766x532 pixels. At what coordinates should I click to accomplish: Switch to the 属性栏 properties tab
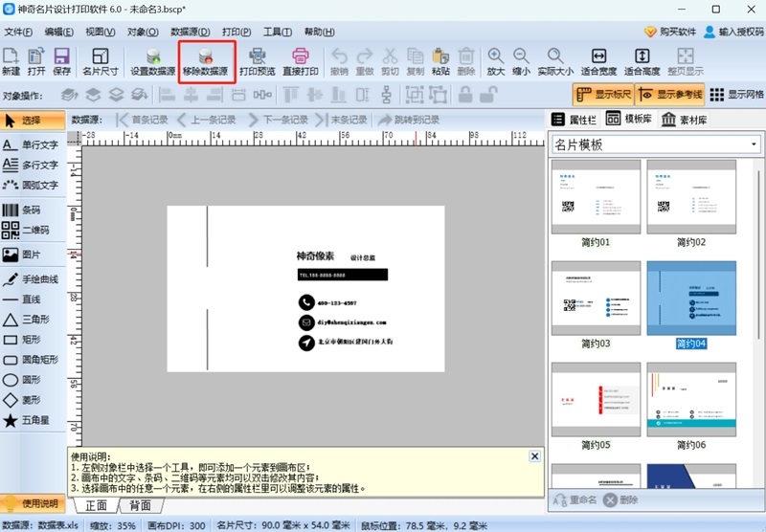(x=574, y=119)
